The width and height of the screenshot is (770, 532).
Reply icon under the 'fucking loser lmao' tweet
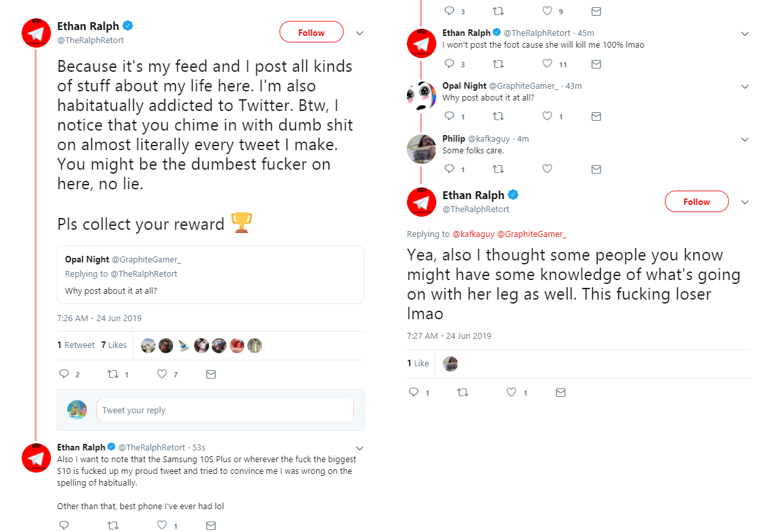[x=414, y=392]
